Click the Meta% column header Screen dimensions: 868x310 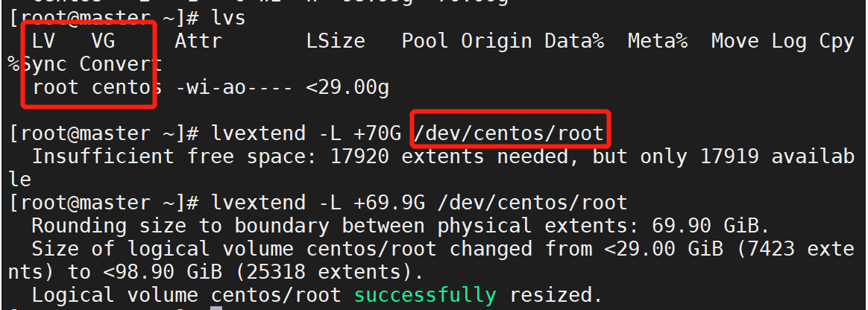tap(658, 42)
